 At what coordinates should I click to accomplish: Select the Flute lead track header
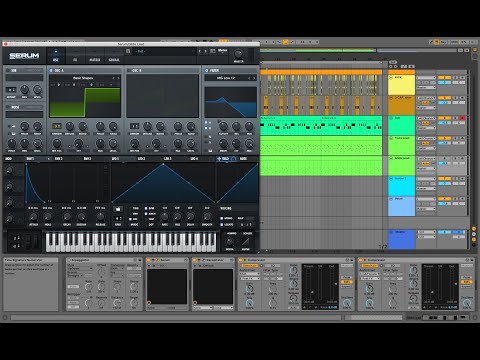coord(401,145)
